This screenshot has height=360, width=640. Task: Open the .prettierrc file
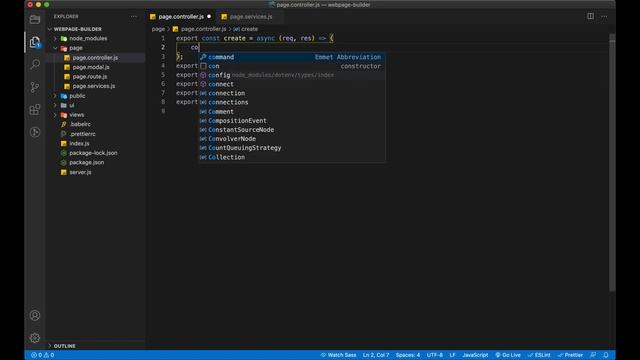82,134
